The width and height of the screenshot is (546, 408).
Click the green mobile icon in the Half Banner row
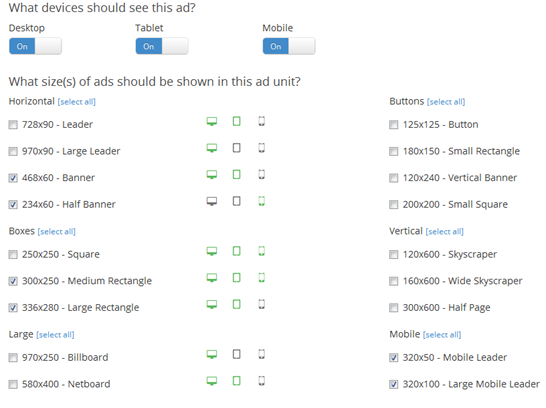point(262,201)
